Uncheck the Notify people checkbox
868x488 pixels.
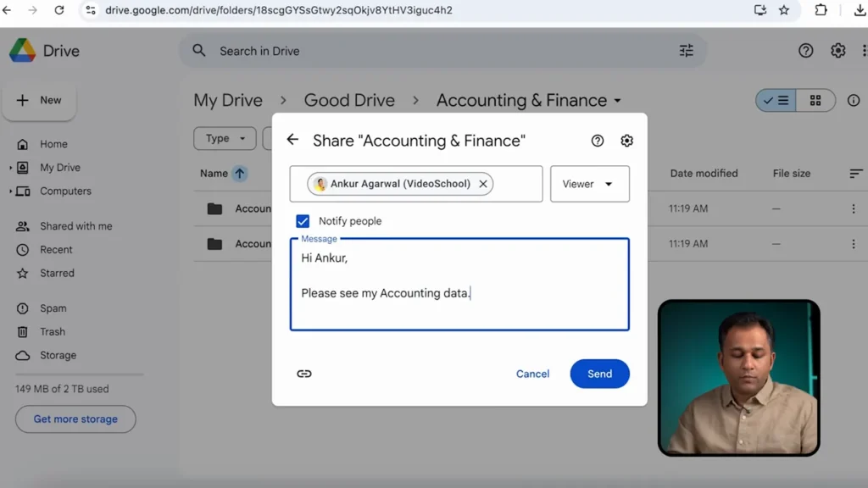pos(303,221)
